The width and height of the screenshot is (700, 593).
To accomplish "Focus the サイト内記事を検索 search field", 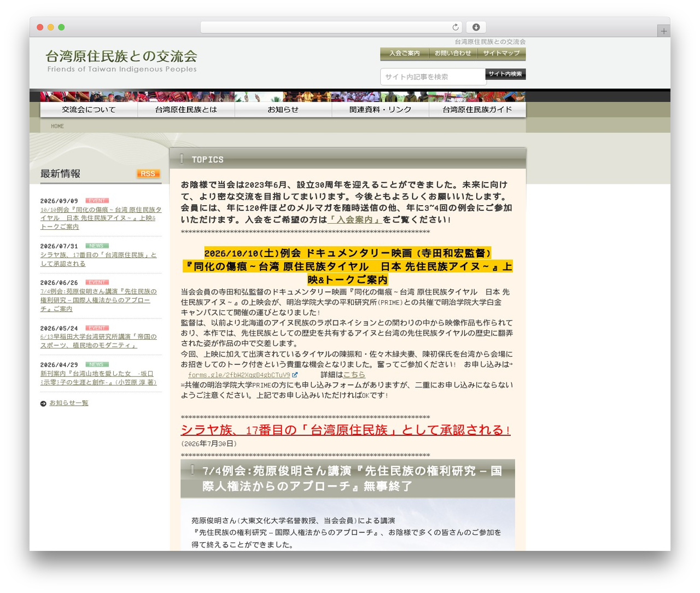I will point(433,77).
